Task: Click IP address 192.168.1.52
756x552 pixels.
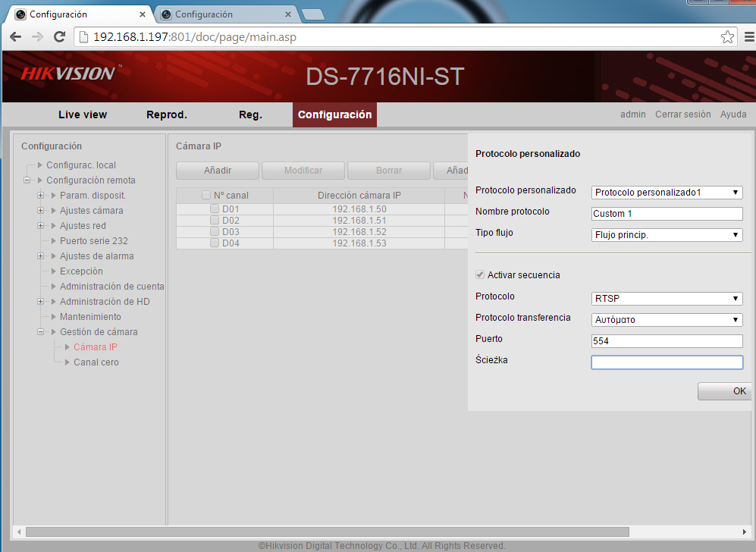Action: pos(359,231)
